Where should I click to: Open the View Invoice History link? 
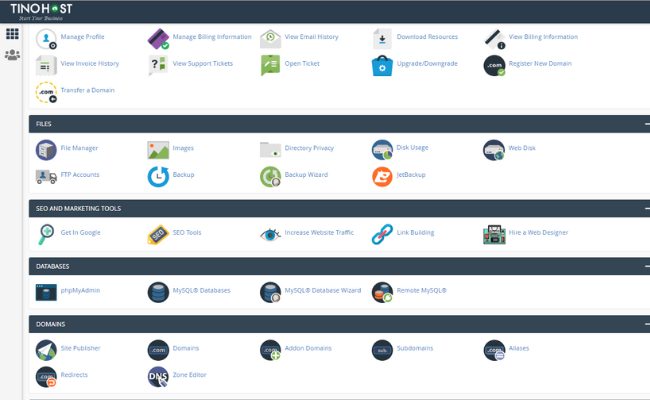pos(90,63)
